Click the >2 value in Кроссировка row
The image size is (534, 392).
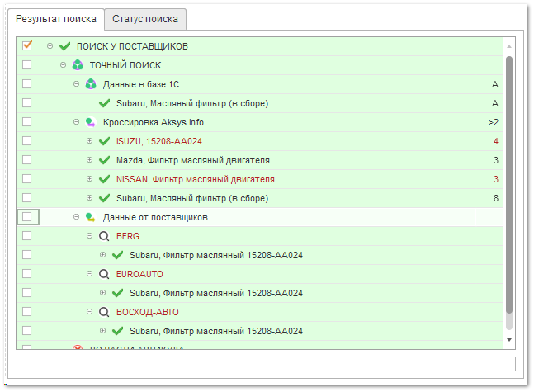(x=494, y=122)
